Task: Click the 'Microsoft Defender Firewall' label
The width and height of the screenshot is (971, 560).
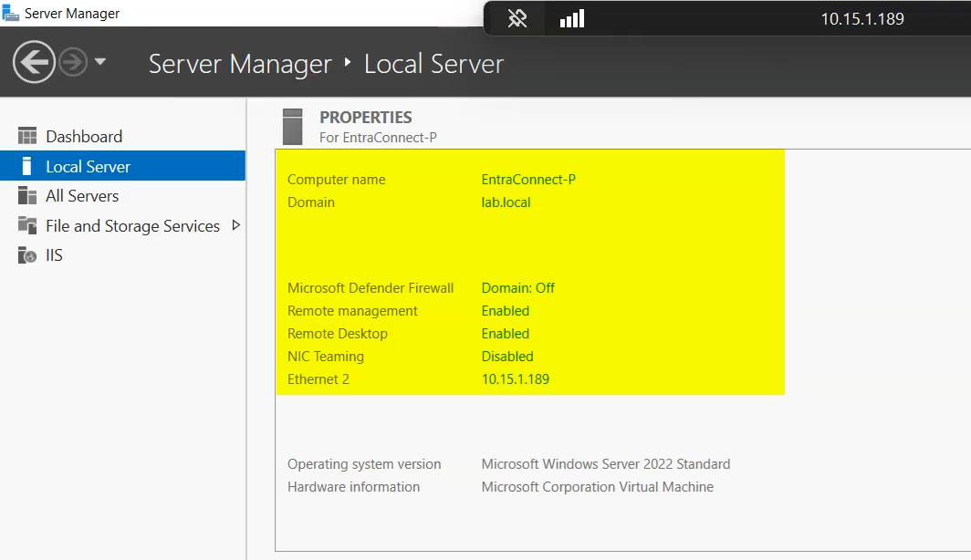Action: (371, 287)
